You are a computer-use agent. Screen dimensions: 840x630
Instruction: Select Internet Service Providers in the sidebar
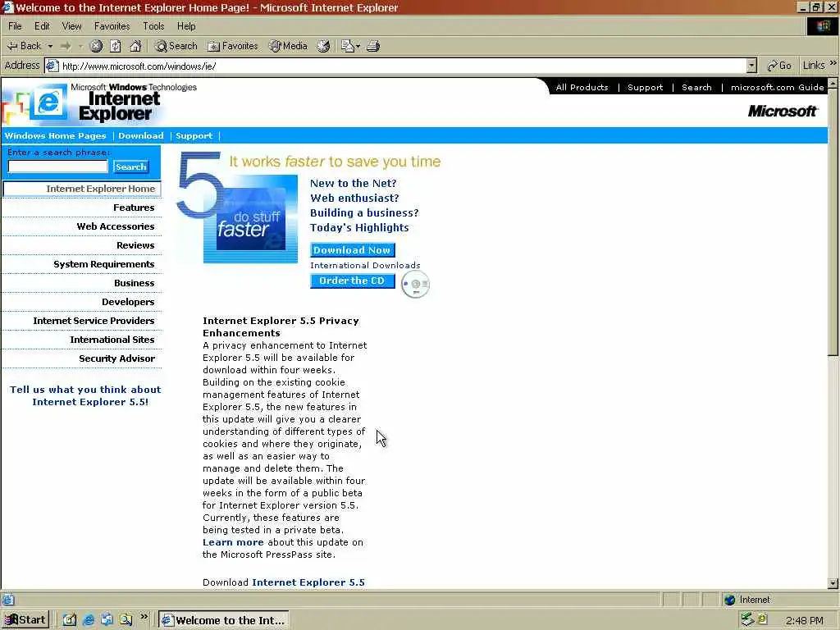(x=94, y=321)
